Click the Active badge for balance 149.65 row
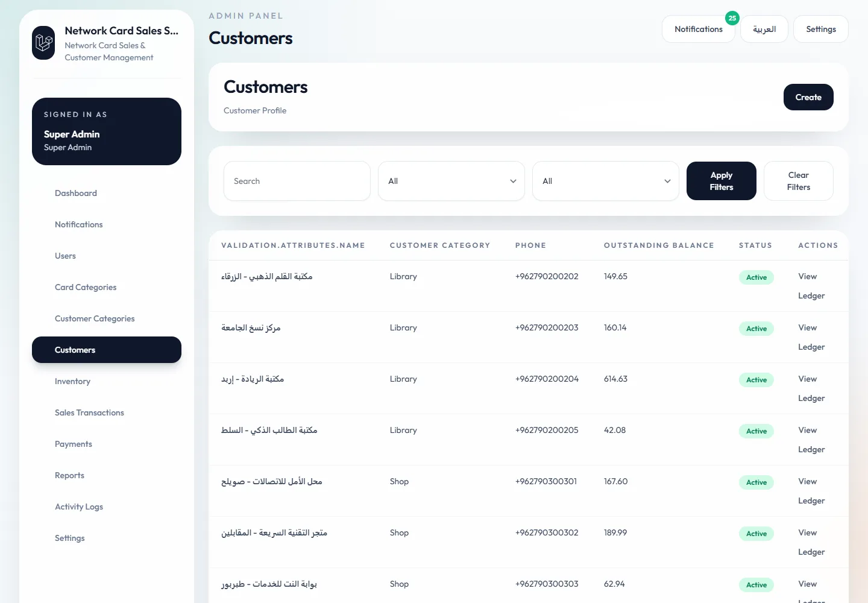 [756, 277]
